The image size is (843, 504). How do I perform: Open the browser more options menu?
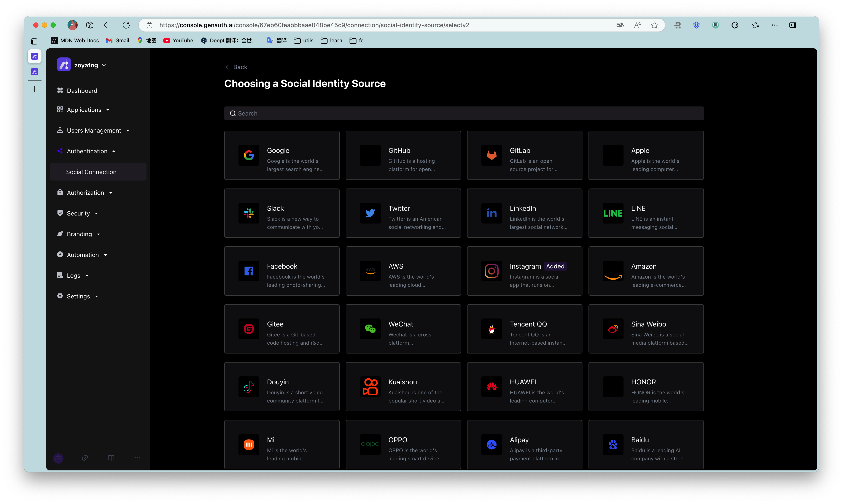[775, 25]
